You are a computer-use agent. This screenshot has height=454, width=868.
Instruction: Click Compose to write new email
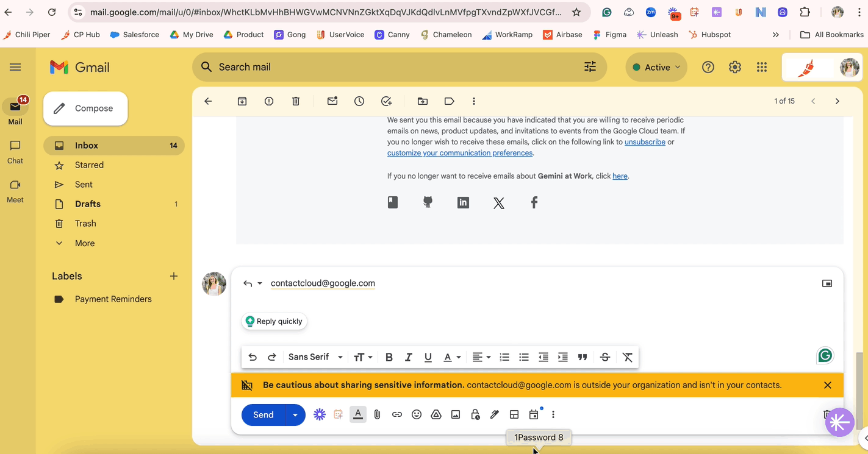85,108
